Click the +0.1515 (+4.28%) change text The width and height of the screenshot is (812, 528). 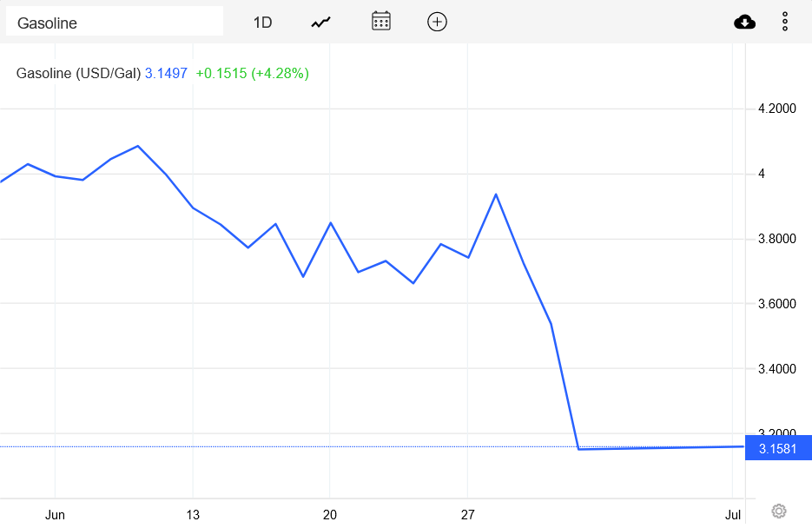[x=252, y=73]
